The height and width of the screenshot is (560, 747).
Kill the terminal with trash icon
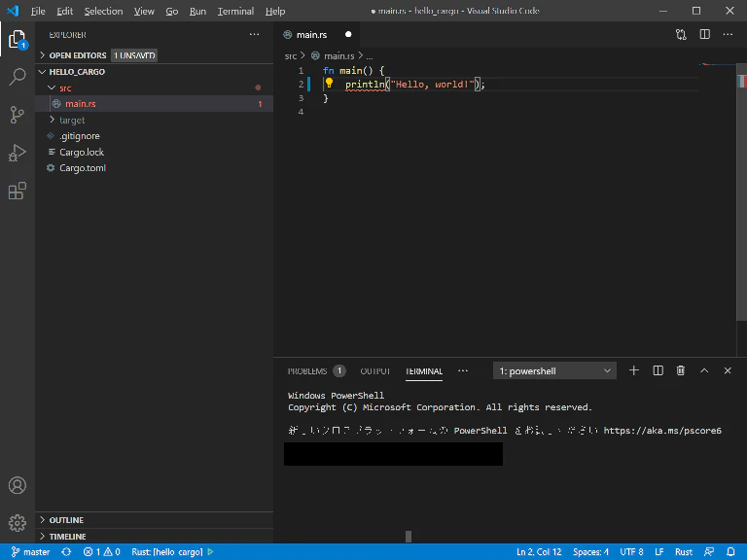click(681, 370)
